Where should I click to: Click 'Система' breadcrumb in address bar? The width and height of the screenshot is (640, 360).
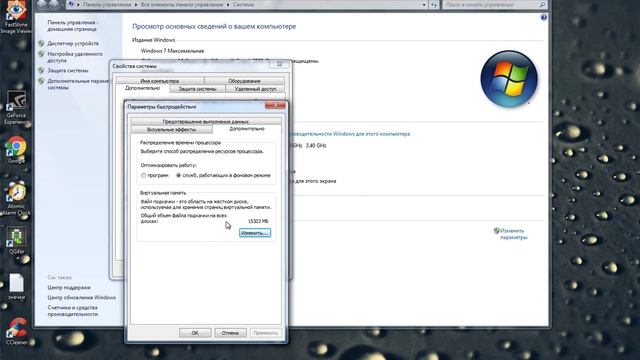pyautogui.click(x=243, y=5)
